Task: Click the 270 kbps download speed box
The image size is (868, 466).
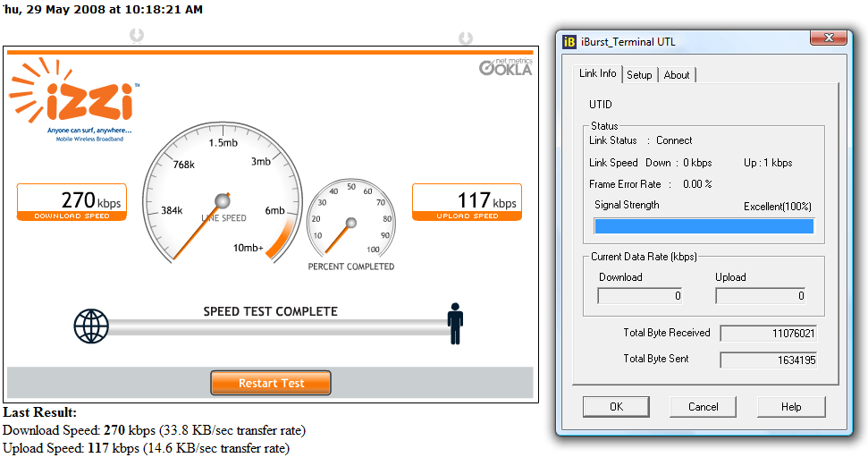Action: coord(72,202)
